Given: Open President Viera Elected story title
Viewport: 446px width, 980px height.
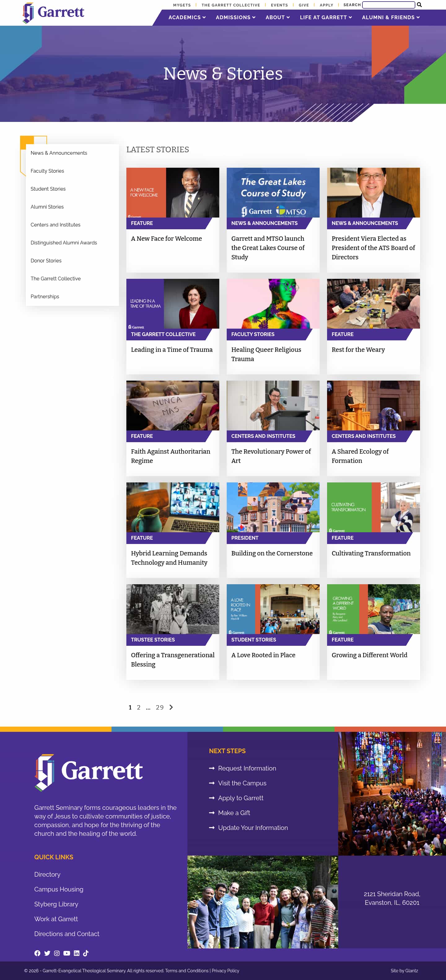Looking at the screenshot, I should [x=373, y=248].
